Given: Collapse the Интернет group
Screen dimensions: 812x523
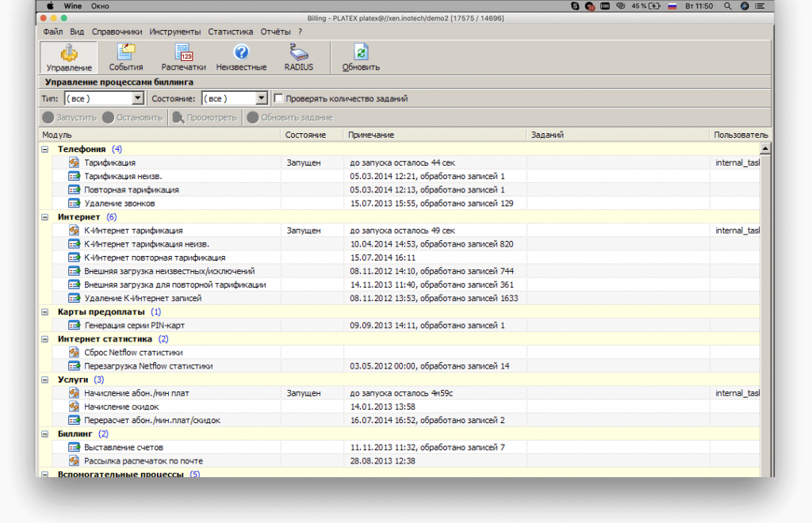Looking at the screenshot, I should (x=45, y=217).
